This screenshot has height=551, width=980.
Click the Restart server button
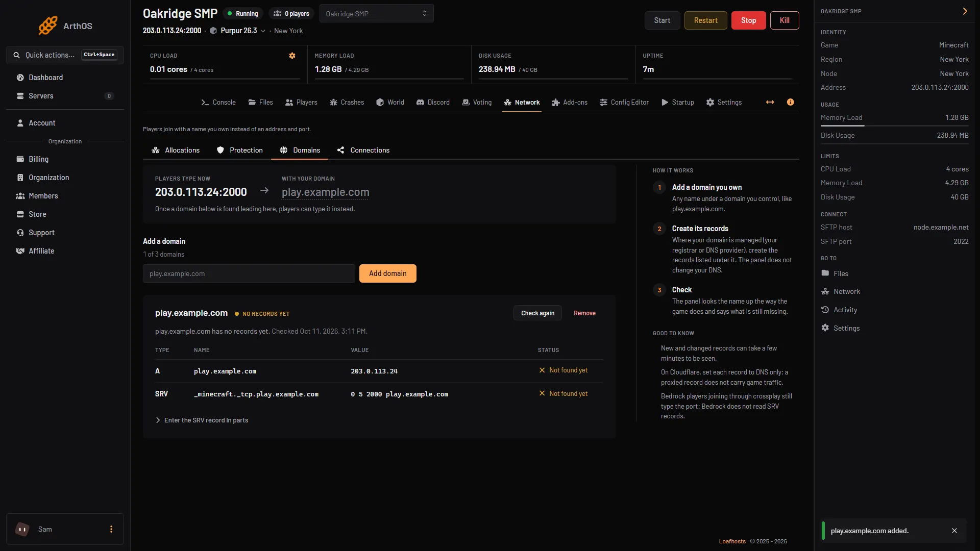click(x=705, y=20)
